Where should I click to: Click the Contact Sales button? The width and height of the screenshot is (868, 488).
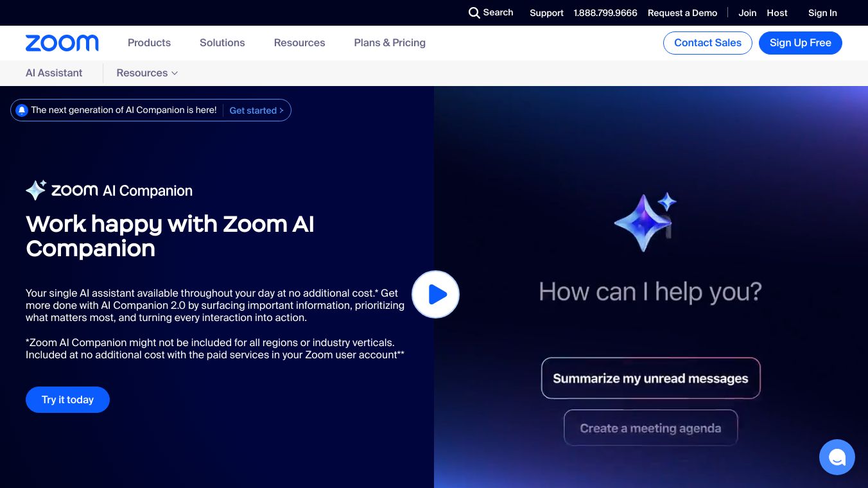(x=707, y=43)
